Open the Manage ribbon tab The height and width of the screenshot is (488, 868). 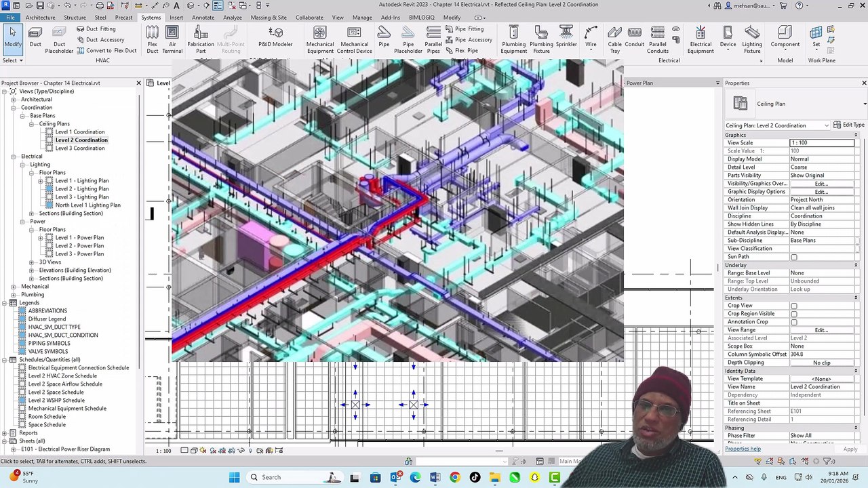click(x=362, y=18)
